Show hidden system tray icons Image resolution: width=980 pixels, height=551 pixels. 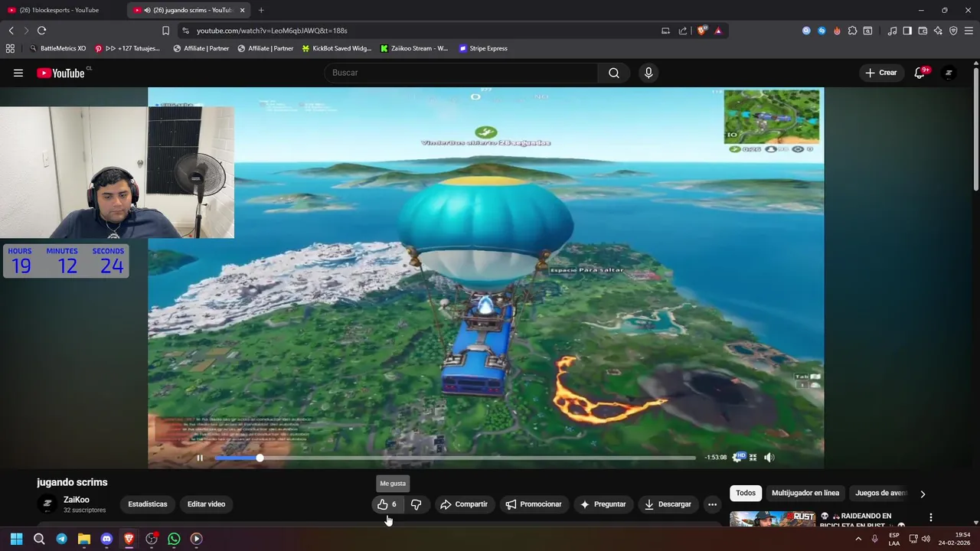pyautogui.click(x=858, y=539)
